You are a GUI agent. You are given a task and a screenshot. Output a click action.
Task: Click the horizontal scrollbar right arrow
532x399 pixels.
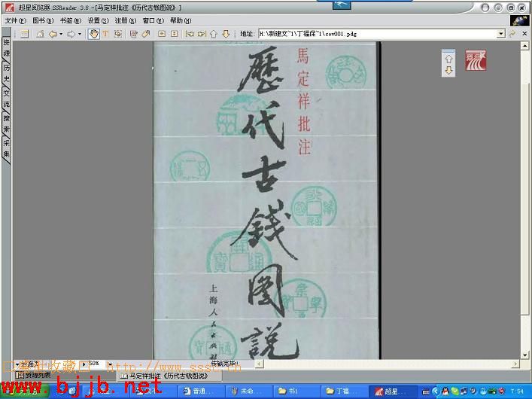(515, 364)
